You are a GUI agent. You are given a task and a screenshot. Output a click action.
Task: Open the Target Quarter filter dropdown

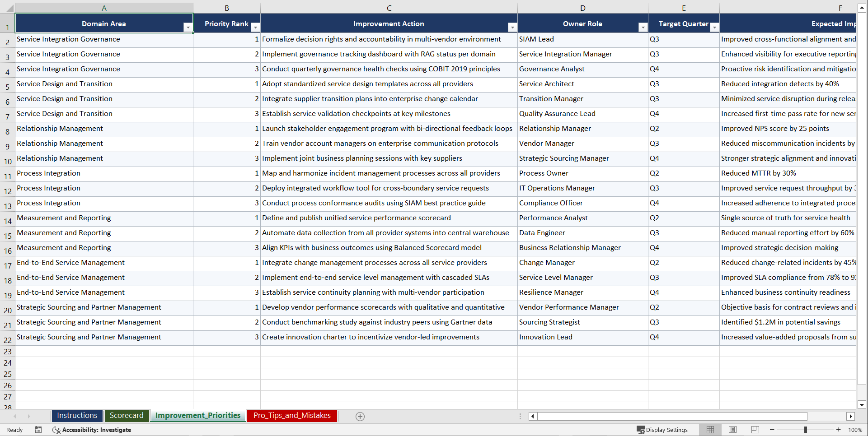pyautogui.click(x=714, y=27)
